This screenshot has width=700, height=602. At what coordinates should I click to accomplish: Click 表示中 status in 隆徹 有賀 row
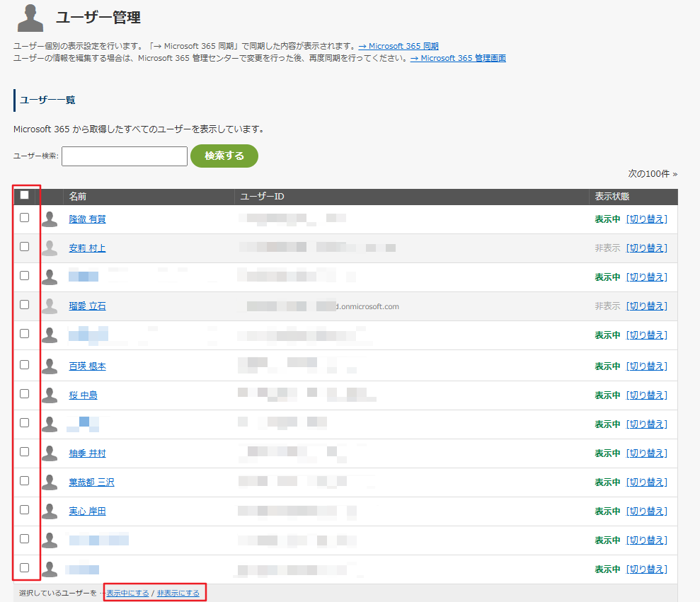(x=607, y=219)
